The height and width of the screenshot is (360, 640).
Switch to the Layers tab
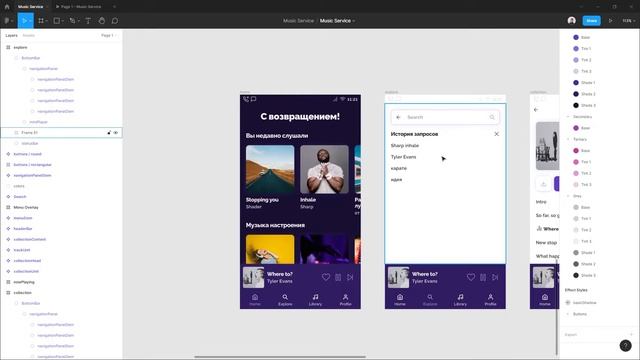point(11,36)
